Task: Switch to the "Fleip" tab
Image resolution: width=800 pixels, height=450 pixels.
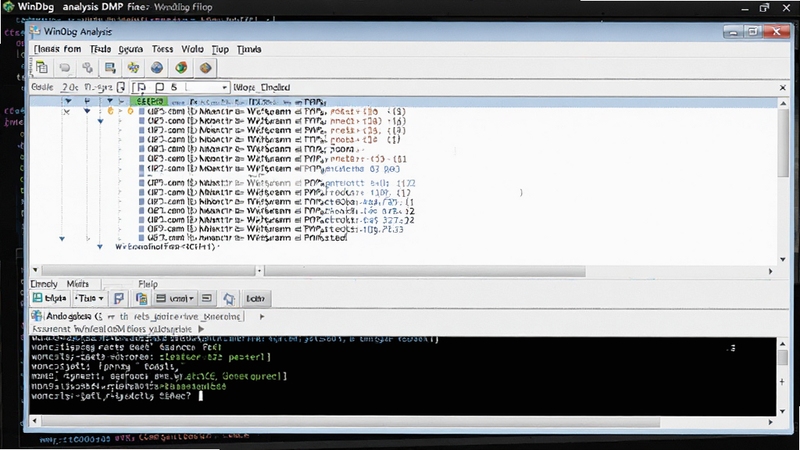Action: [x=148, y=284]
